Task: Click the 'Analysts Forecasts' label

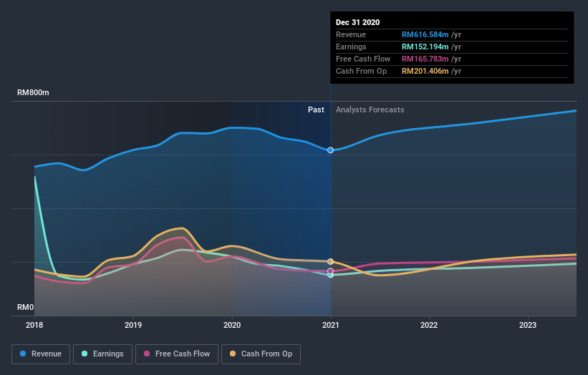Action: tap(370, 109)
